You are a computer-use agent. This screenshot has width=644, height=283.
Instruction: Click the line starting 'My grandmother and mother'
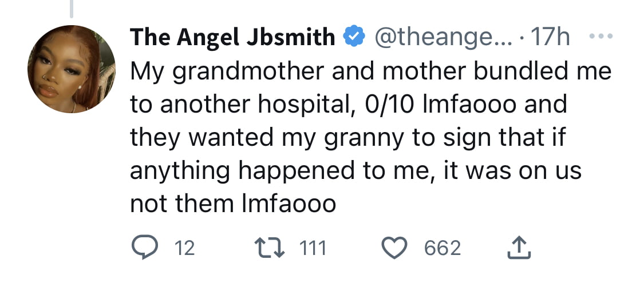coord(371,72)
